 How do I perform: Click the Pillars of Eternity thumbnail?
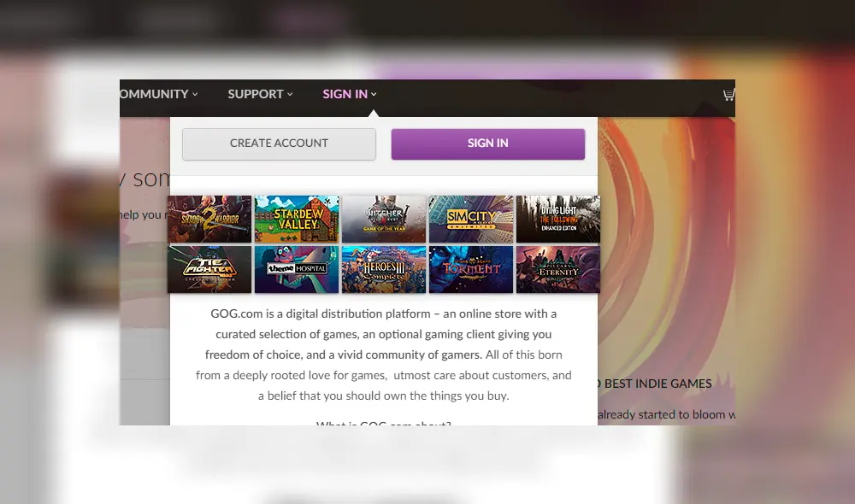coord(557,269)
